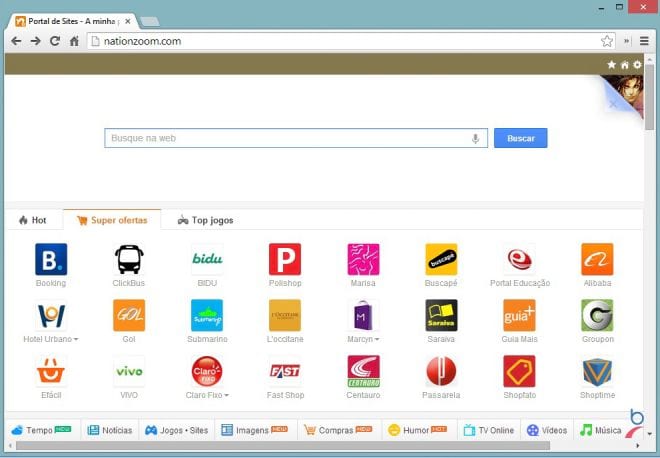Switch to the Hot tab
Screen dimensions: 660x458
(x=33, y=220)
